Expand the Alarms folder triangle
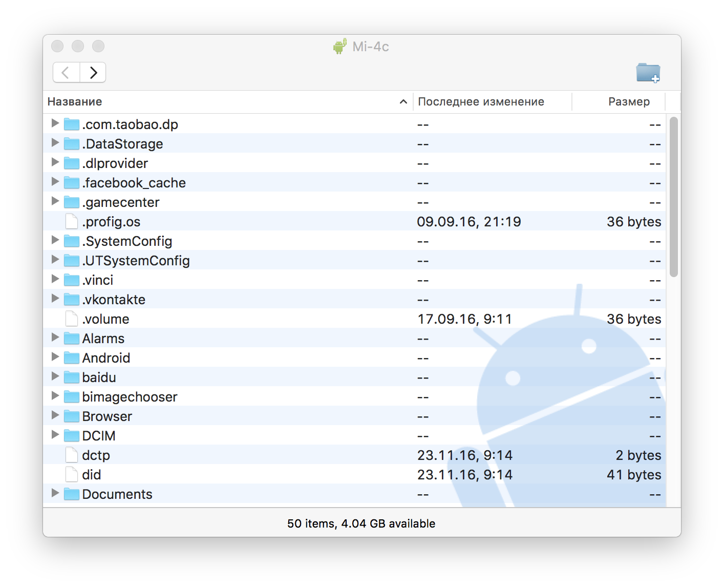Image resolution: width=724 pixels, height=588 pixels. coord(55,338)
